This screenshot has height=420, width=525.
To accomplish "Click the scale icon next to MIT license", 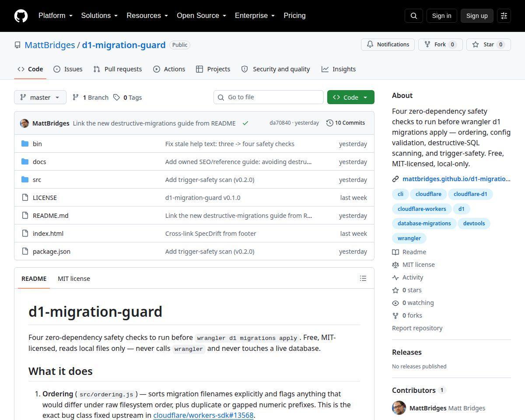I will click(395, 265).
